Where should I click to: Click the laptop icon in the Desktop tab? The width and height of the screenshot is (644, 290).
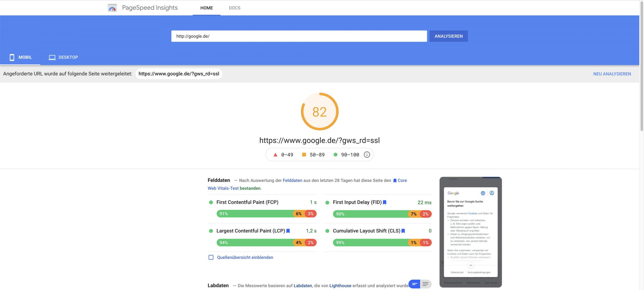[52, 57]
